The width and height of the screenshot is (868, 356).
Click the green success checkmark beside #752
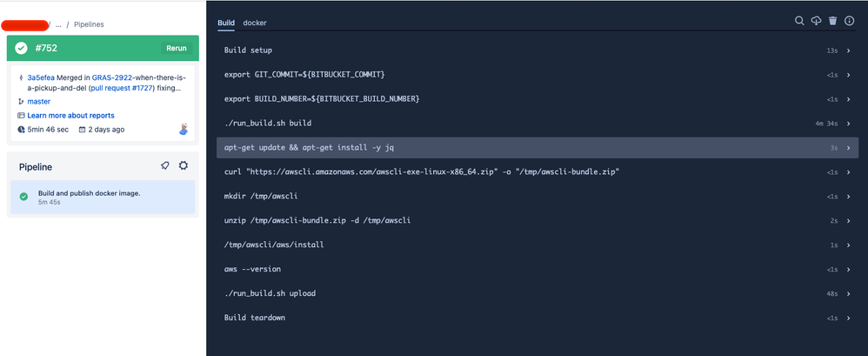point(21,48)
